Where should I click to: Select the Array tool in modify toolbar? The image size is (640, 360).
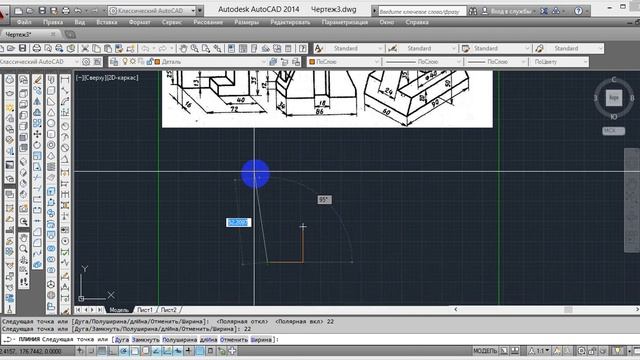point(37,123)
